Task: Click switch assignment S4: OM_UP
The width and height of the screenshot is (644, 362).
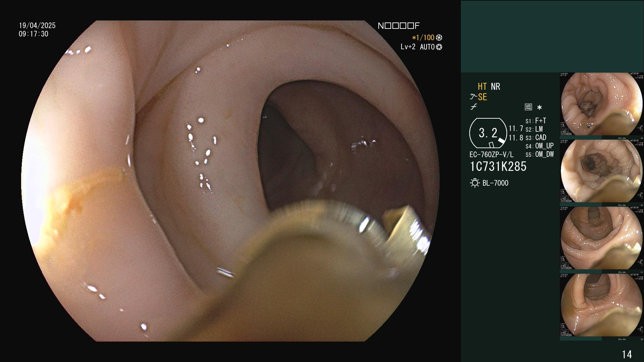Action: point(539,146)
